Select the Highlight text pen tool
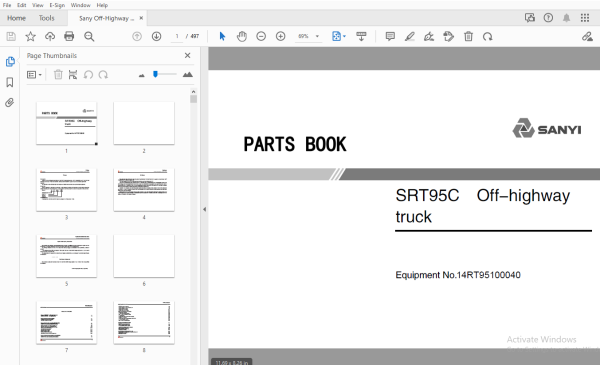 (x=409, y=36)
